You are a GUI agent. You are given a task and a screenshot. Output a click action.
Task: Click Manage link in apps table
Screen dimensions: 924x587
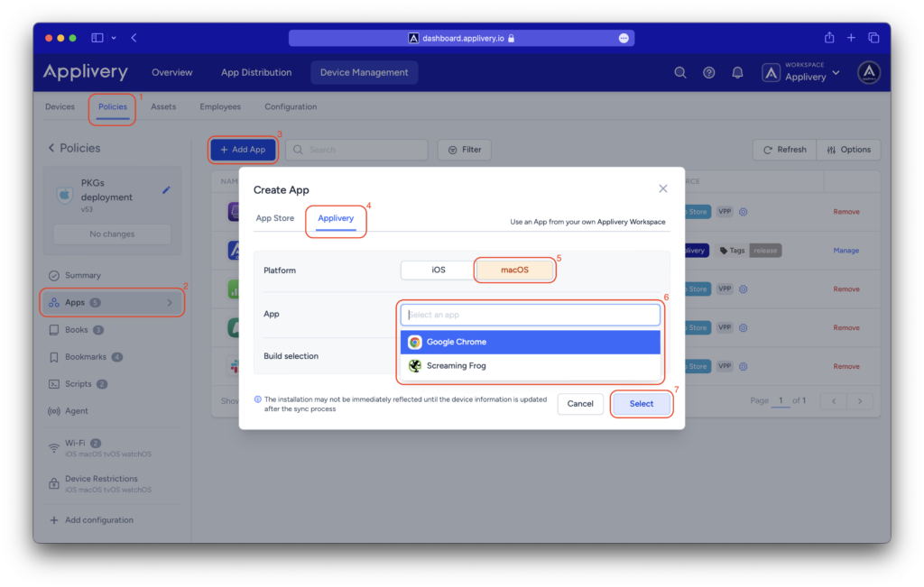845,251
